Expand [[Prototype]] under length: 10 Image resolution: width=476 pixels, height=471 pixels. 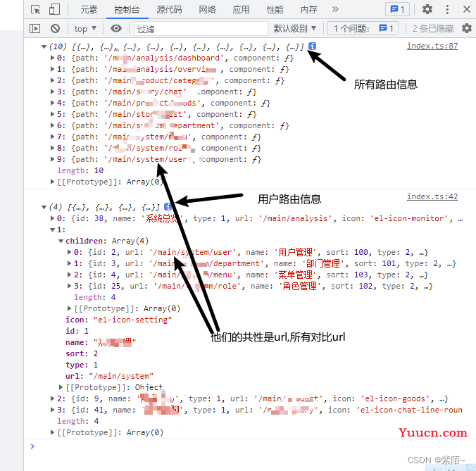click(x=53, y=182)
